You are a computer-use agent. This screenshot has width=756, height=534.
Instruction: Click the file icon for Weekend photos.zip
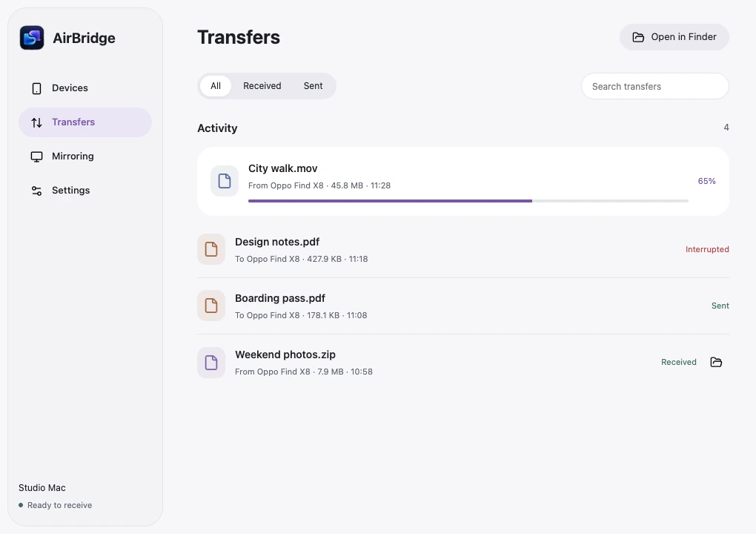tap(211, 362)
